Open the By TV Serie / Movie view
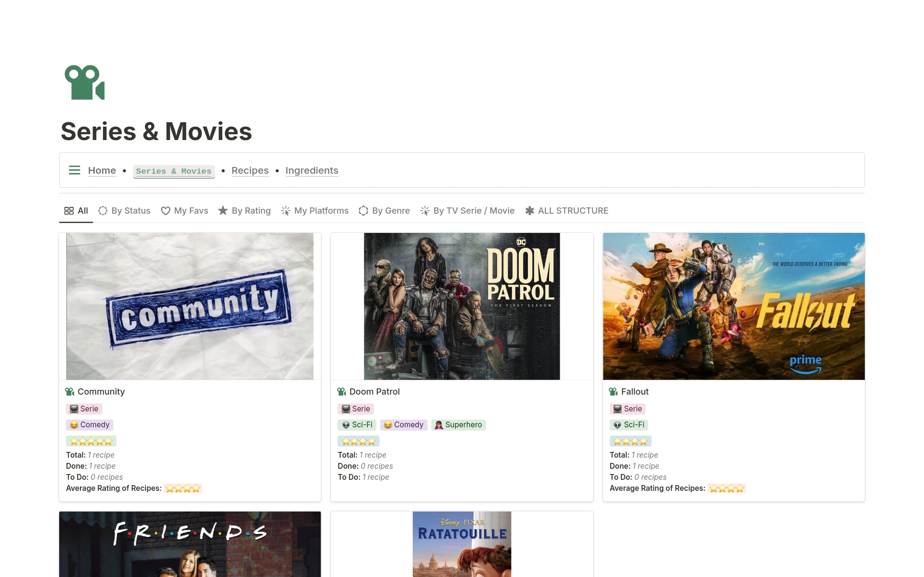The height and width of the screenshot is (577, 924). pos(474,210)
